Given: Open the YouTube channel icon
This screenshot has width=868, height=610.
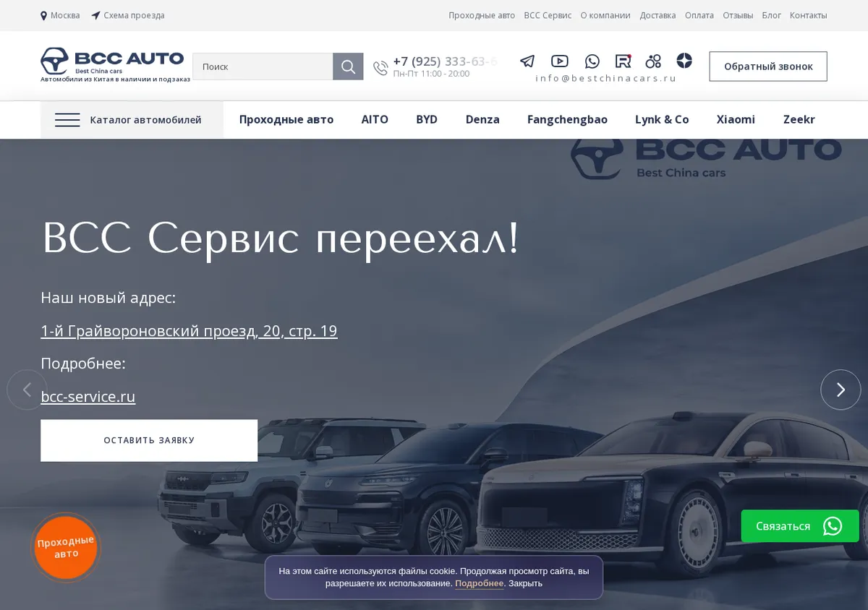Looking at the screenshot, I should click(560, 61).
